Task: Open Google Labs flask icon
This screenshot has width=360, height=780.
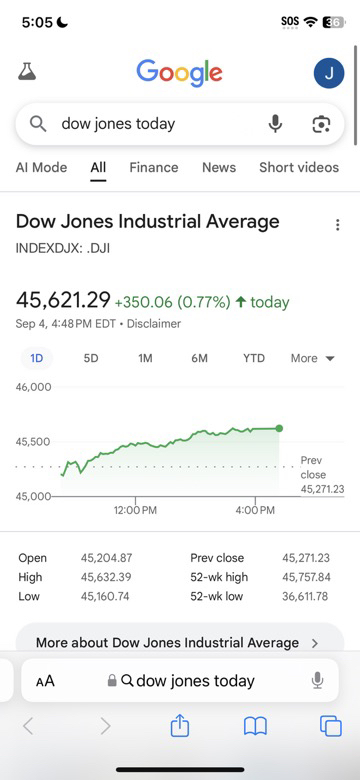Action: coord(27,72)
